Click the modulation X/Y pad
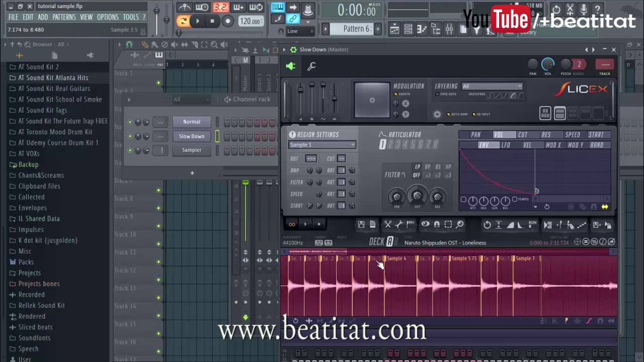This screenshot has width=644, height=362. [x=372, y=100]
